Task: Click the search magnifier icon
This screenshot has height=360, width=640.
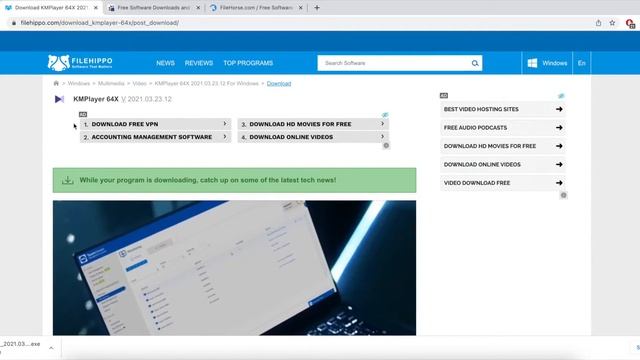Action: point(475,63)
